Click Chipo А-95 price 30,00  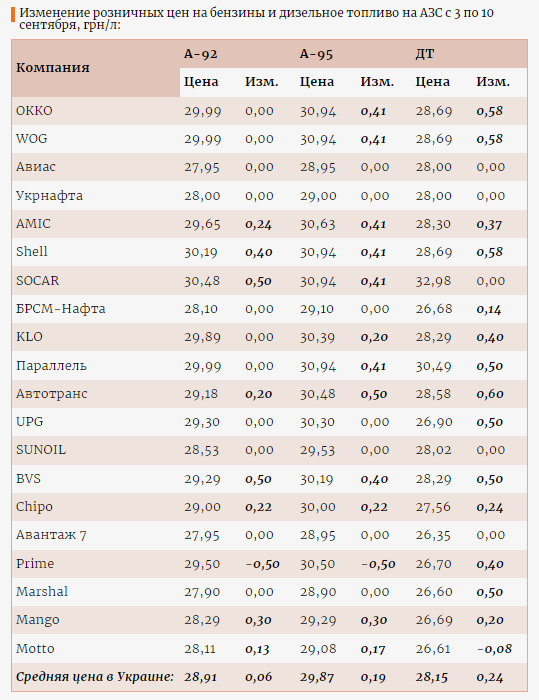click(318, 507)
